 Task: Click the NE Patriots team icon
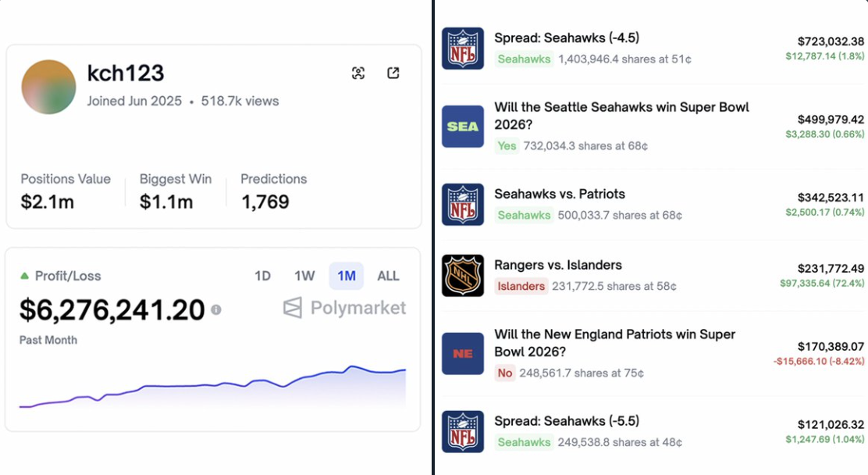[463, 354]
